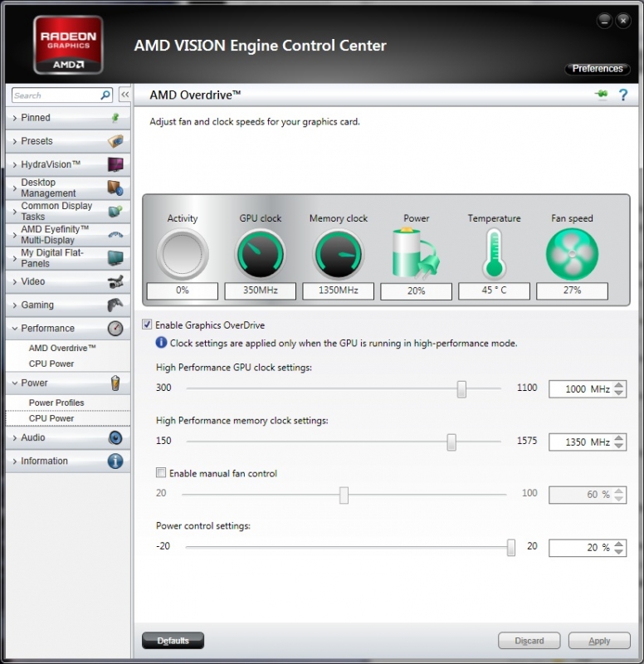Click the GPU clock slider handle
This screenshot has width=644, height=664.
[461, 389]
